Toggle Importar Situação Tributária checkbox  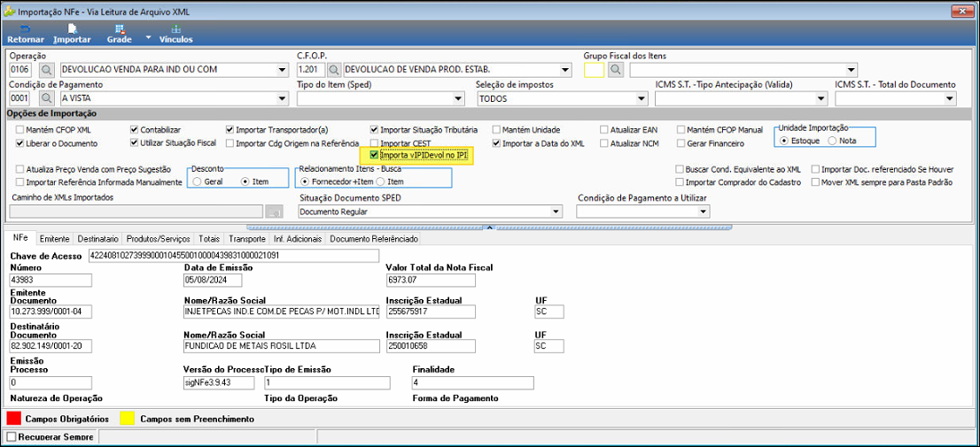(375, 130)
